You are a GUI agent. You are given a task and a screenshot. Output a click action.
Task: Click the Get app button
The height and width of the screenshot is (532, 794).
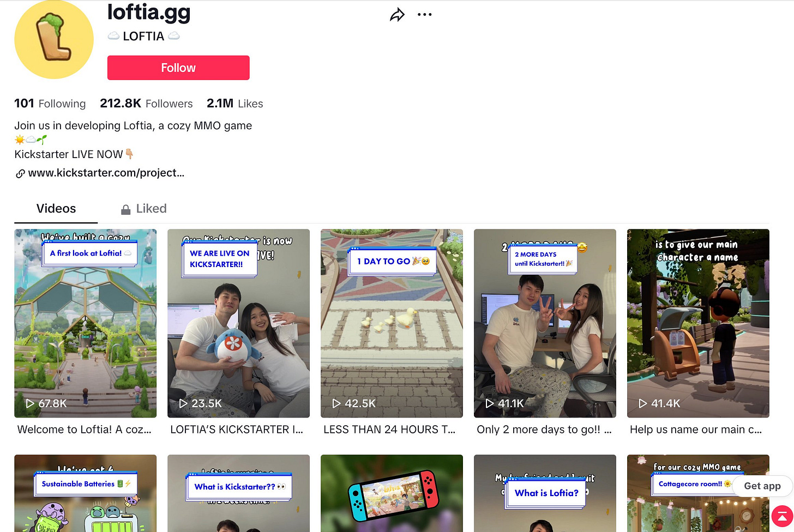[762, 486]
